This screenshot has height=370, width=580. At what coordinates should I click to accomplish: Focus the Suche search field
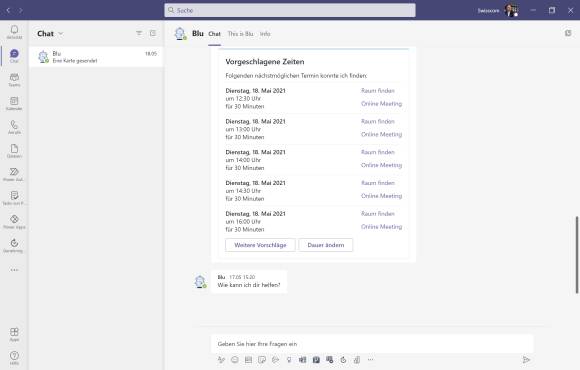point(290,10)
